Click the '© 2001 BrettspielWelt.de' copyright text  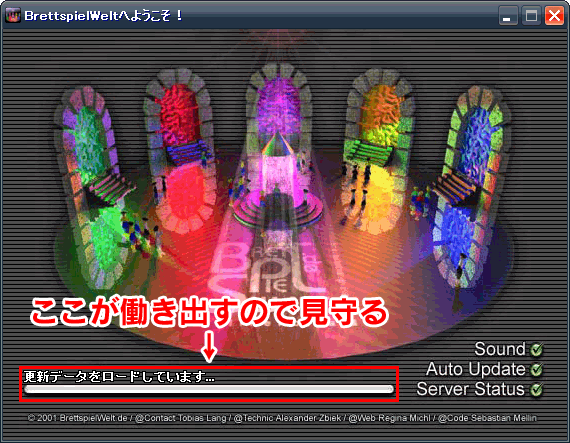click(x=78, y=418)
